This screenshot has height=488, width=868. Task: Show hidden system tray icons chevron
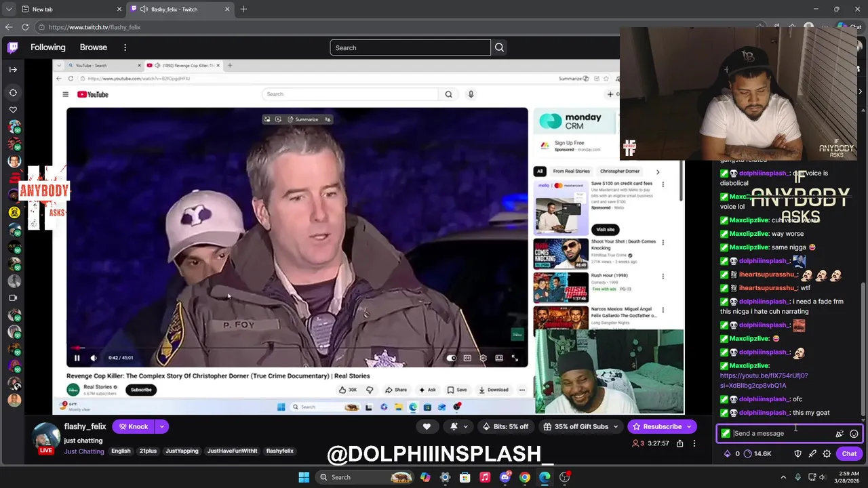pyautogui.click(x=783, y=477)
